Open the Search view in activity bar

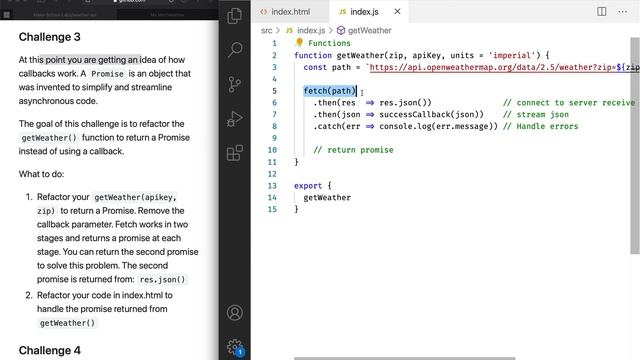tap(235, 49)
